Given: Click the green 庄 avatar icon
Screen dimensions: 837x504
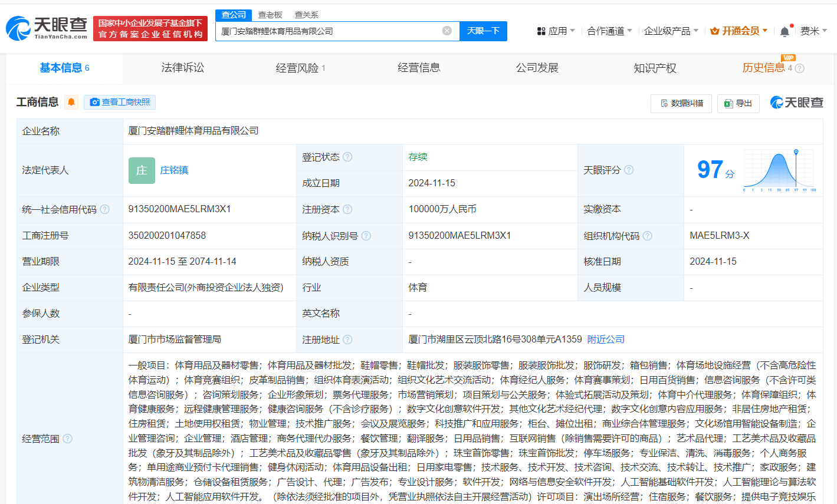Looking at the screenshot, I should 142,170.
